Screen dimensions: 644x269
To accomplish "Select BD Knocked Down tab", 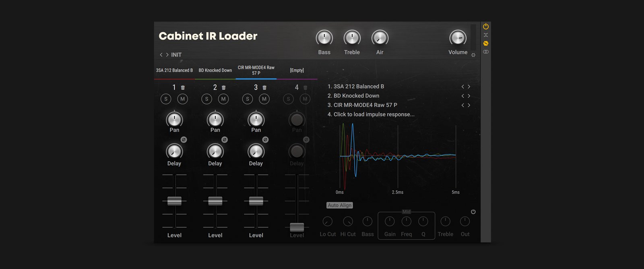I will click(215, 70).
